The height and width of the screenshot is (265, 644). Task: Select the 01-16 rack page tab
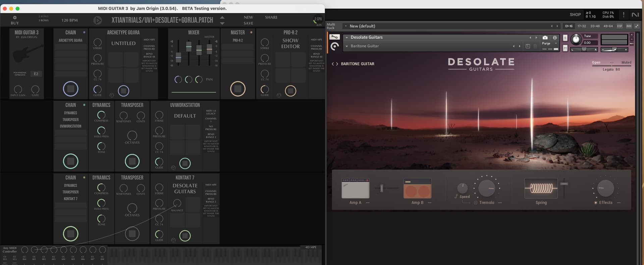click(x=569, y=26)
